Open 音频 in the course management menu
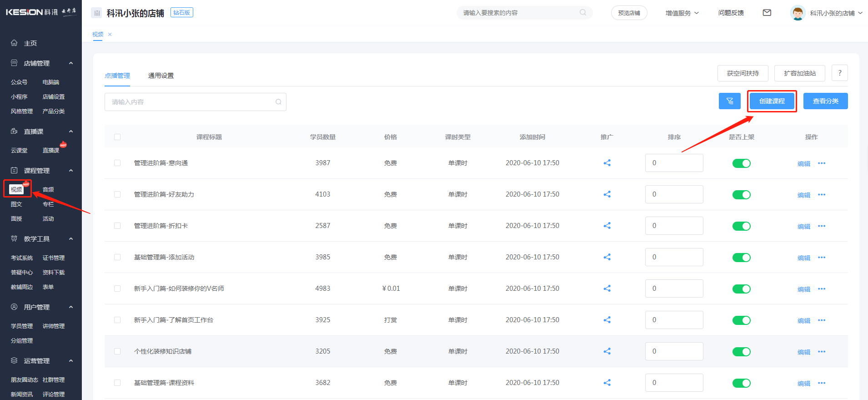Screen dimensions: 868x400 [48, 190]
